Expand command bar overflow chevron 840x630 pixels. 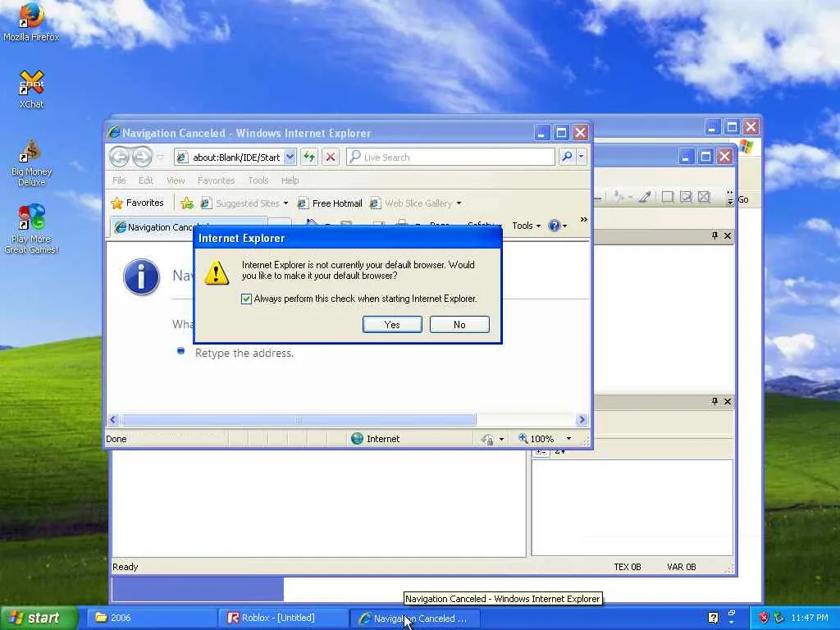tap(583, 220)
